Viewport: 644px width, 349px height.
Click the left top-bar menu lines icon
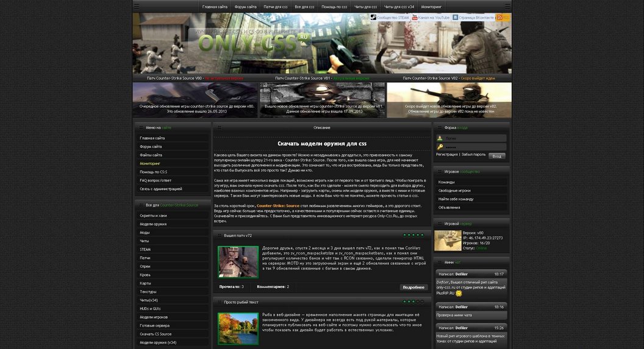pyautogui.click(x=137, y=7)
